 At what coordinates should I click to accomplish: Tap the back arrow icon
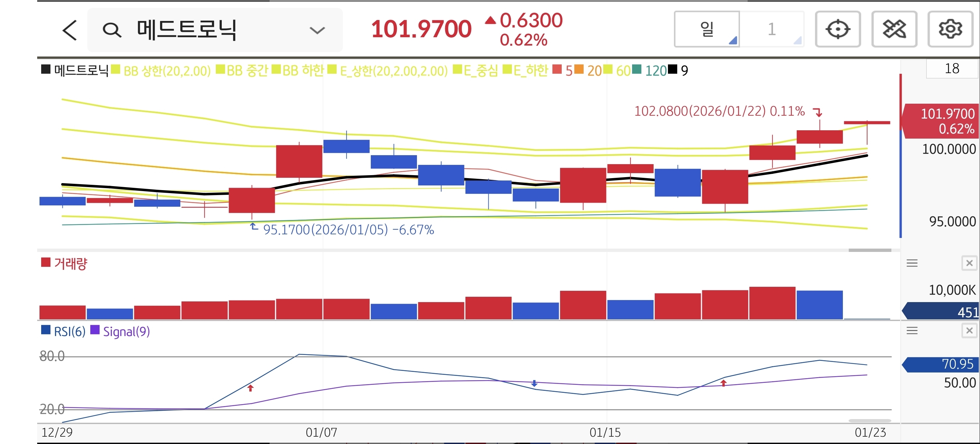[70, 30]
